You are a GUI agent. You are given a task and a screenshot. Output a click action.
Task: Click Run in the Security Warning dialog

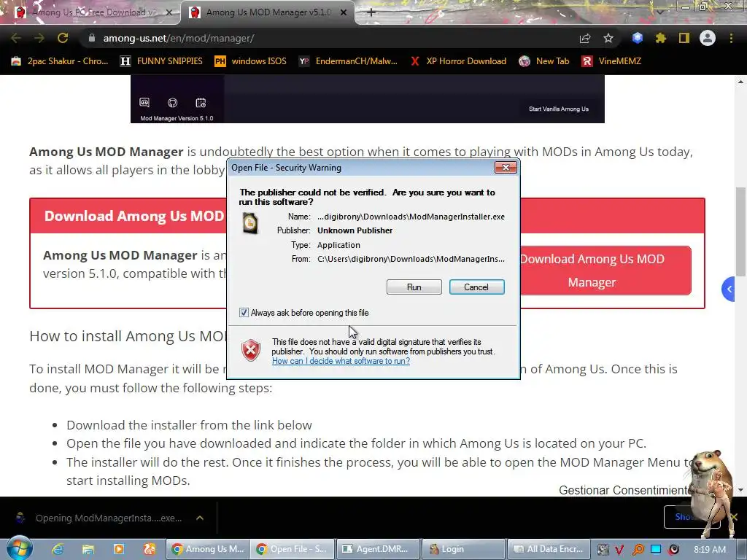tap(414, 287)
